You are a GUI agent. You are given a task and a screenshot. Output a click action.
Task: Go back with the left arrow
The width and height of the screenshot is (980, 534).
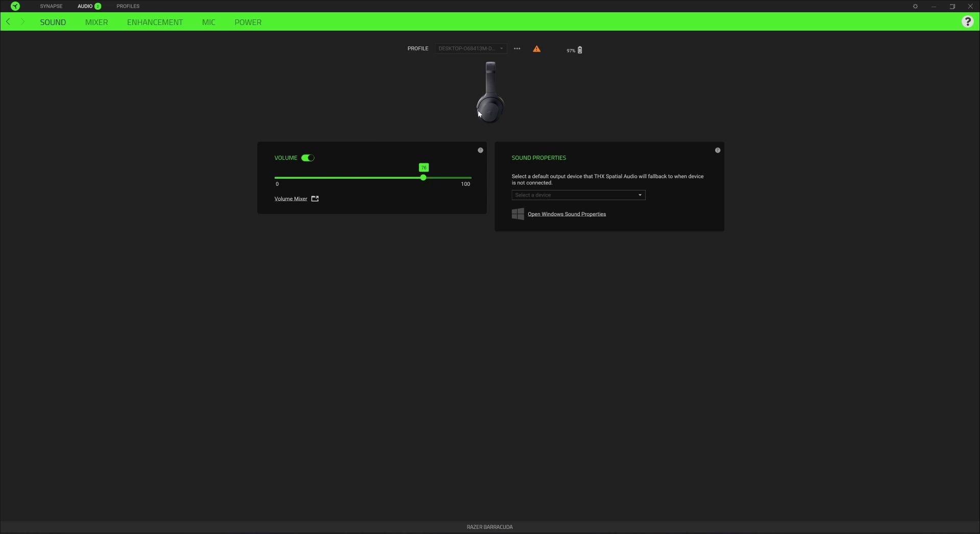pos(8,21)
